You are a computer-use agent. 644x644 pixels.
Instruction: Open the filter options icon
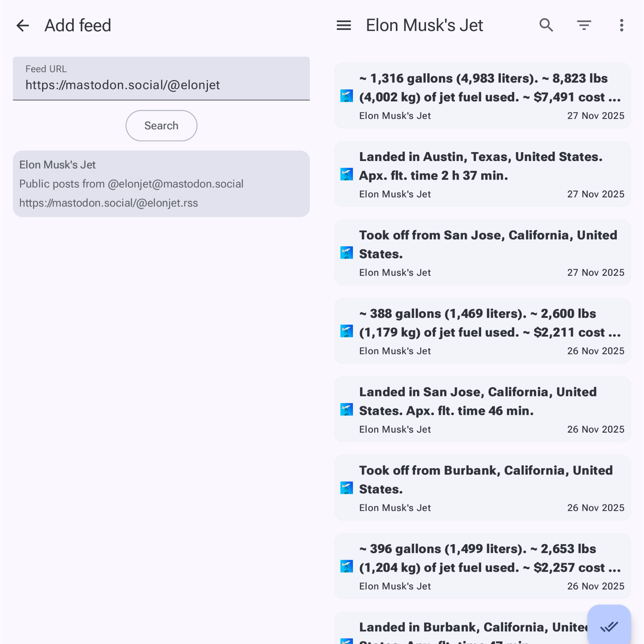tap(584, 26)
